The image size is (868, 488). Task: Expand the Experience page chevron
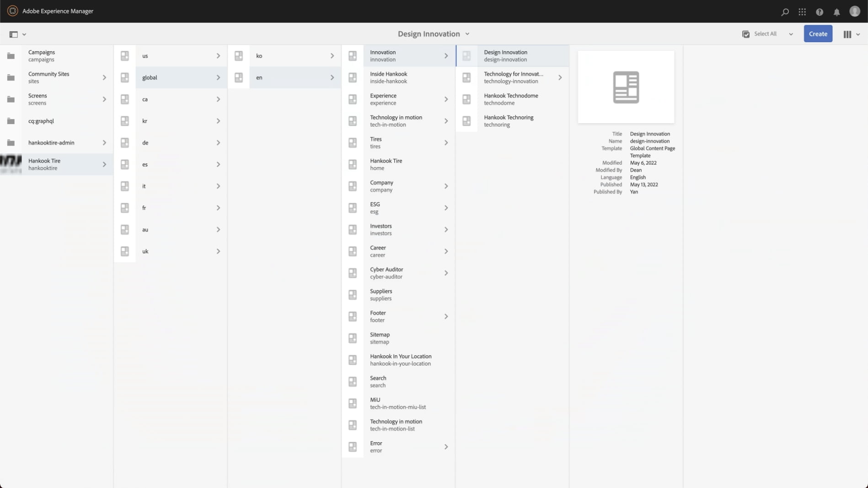[446, 99]
